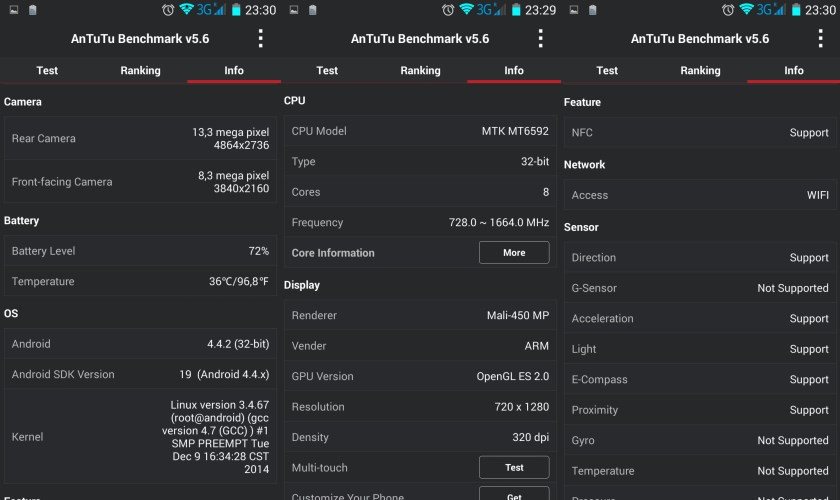Tap the battery icon above the Sensor screen
Screen dimensions: 840x500
795,10
